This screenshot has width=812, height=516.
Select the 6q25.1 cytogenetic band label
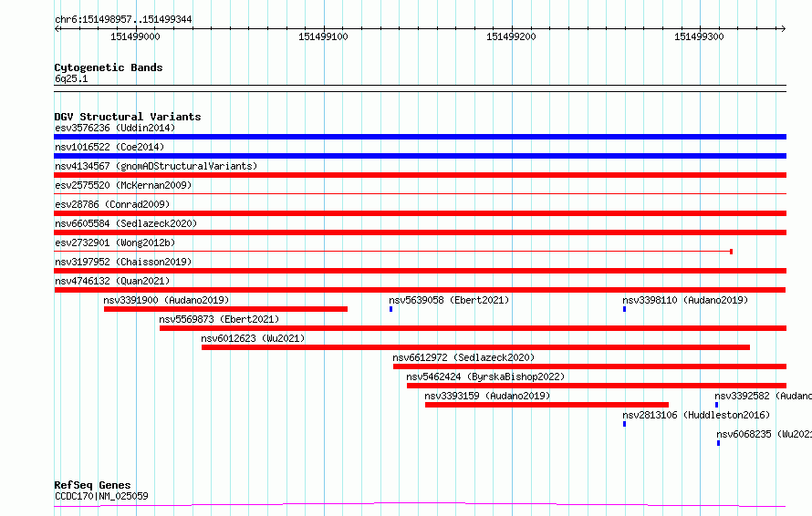(71, 78)
